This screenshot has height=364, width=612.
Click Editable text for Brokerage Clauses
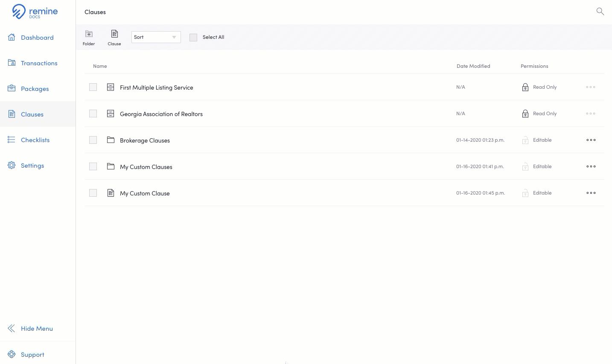(542, 140)
